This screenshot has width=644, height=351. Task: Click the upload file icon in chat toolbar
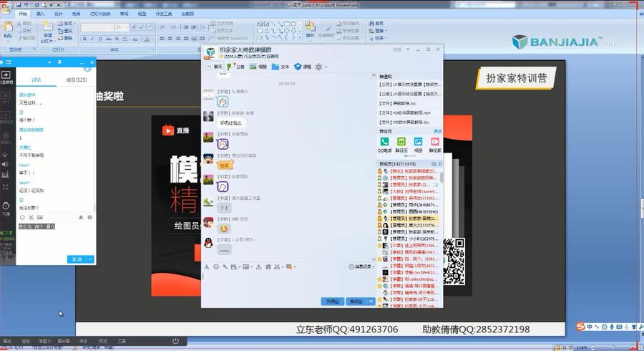[259, 266]
